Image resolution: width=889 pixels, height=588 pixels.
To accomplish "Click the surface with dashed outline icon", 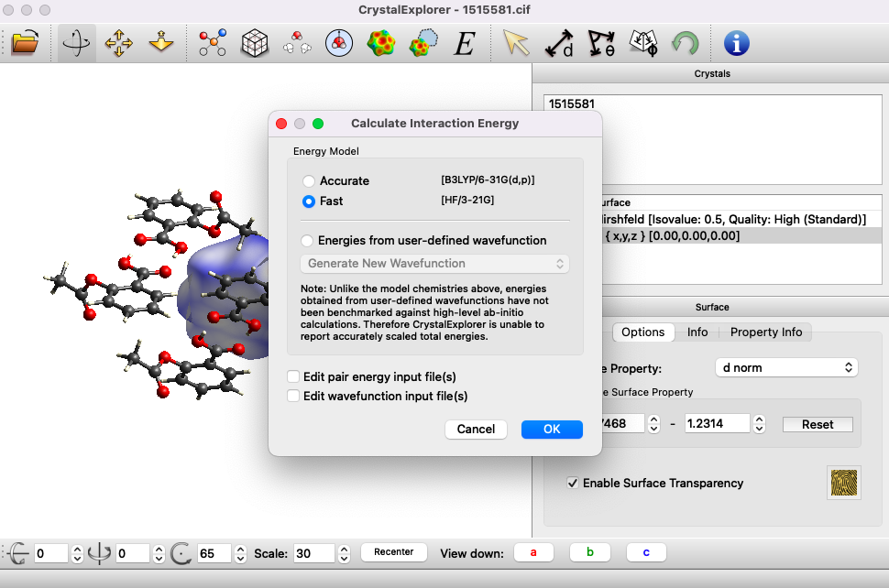I will (423, 43).
